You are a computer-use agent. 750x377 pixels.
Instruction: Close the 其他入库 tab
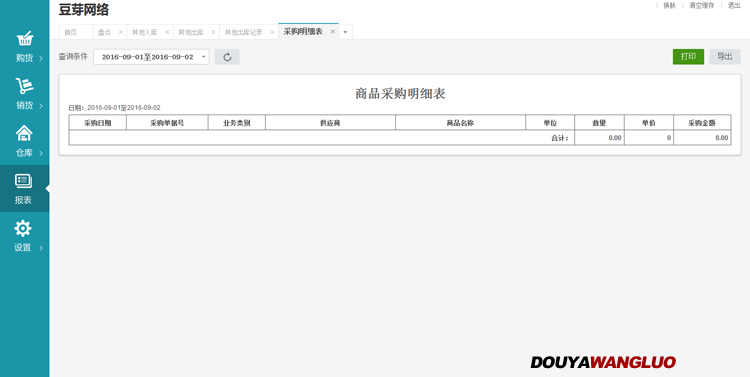coord(167,32)
